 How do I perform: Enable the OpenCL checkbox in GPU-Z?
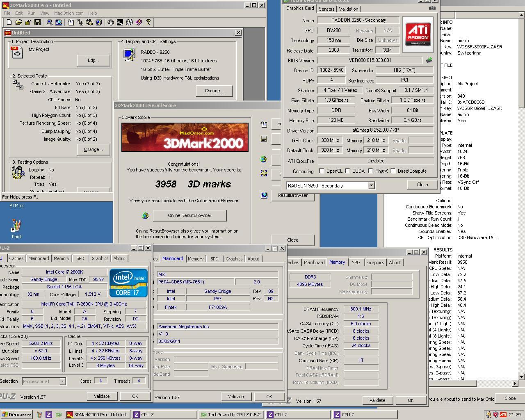(x=322, y=171)
